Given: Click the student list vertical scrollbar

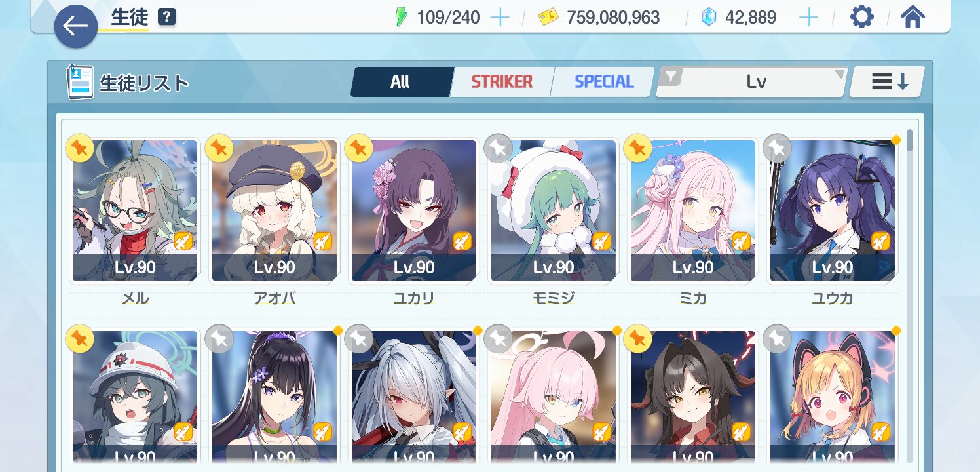Looking at the screenshot, I should 909,295.
